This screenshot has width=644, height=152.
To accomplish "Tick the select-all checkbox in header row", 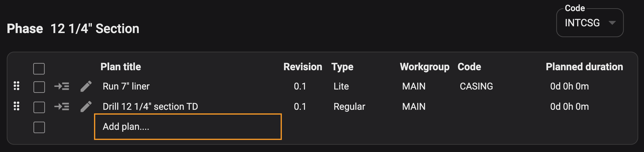I will (x=39, y=69).
